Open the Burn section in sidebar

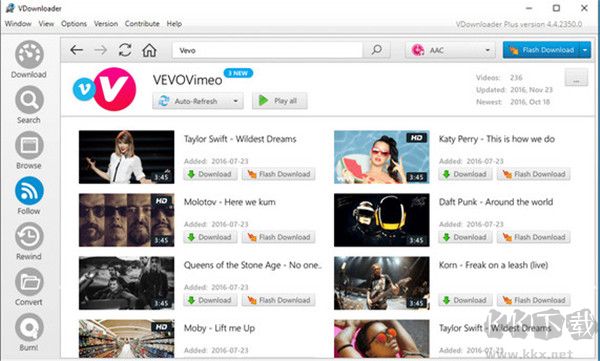(x=29, y=332)
